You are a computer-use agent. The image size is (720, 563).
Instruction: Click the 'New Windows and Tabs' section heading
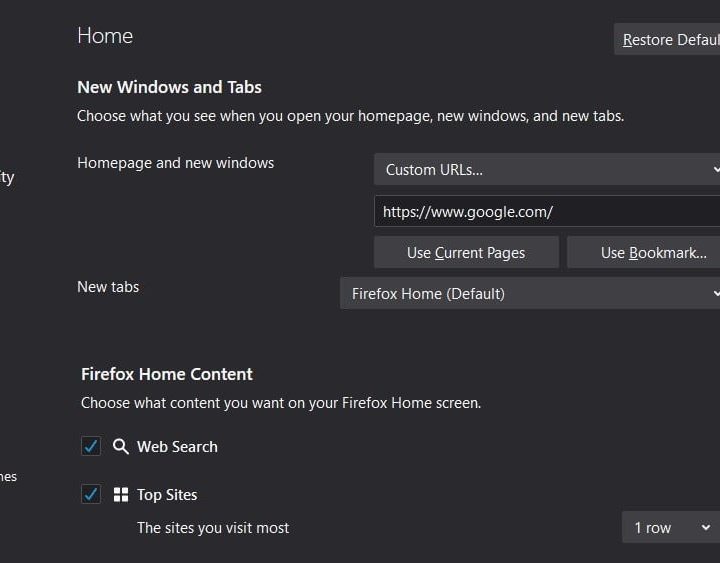coord(169,88)
